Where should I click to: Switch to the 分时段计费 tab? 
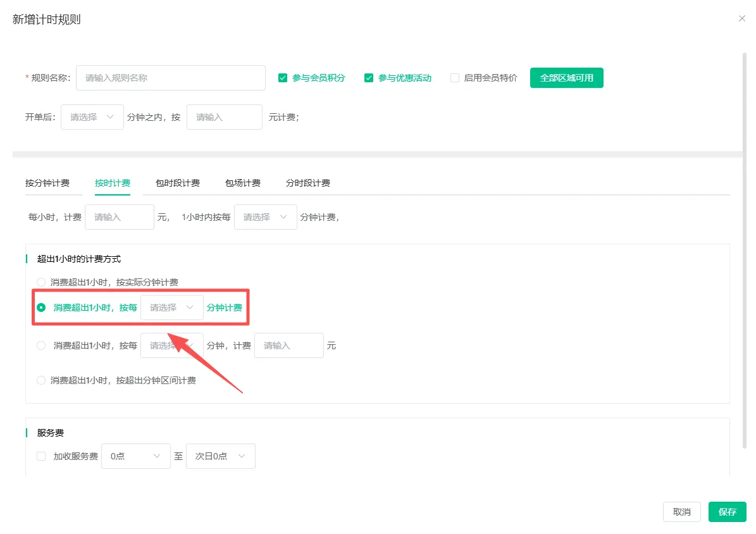(x=307, y=183)
